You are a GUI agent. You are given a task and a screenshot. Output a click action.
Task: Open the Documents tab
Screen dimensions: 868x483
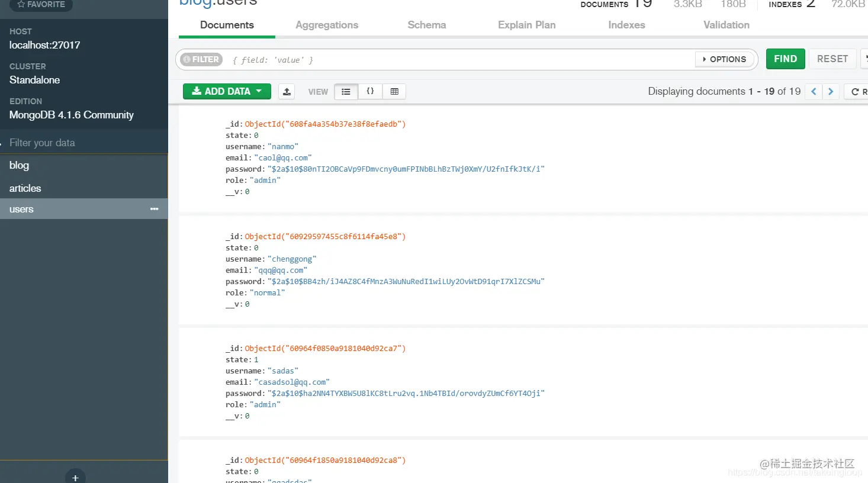click(227, 25)
